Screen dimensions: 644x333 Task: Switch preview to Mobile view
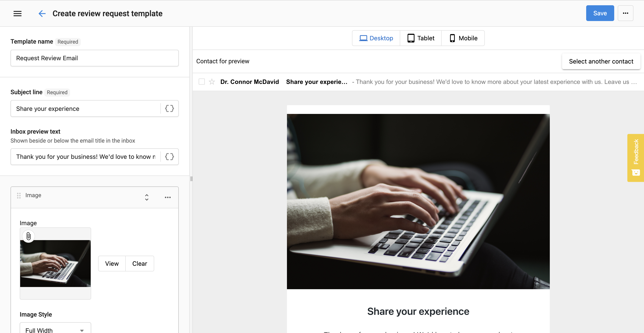click(x=463, y=38)
